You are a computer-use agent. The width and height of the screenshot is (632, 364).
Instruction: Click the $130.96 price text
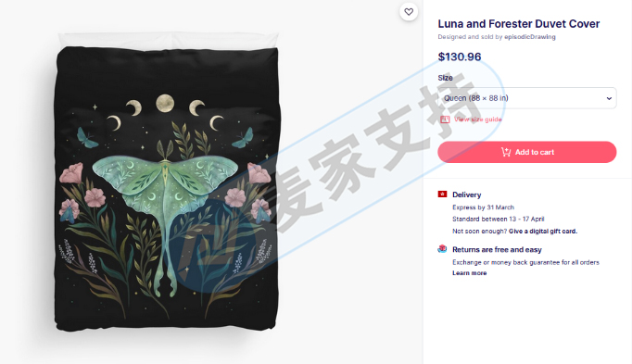click(460, 56)
